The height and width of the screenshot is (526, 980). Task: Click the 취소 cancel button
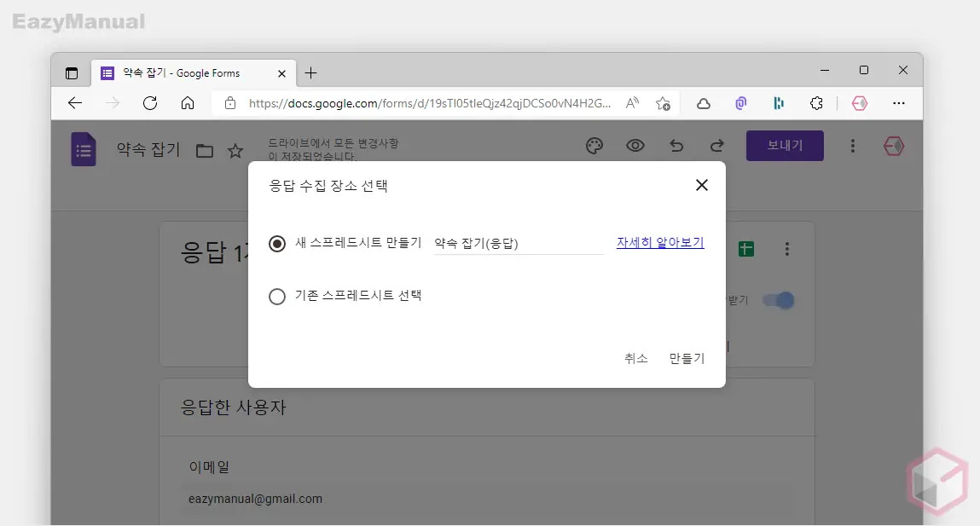tap(635, 358)
